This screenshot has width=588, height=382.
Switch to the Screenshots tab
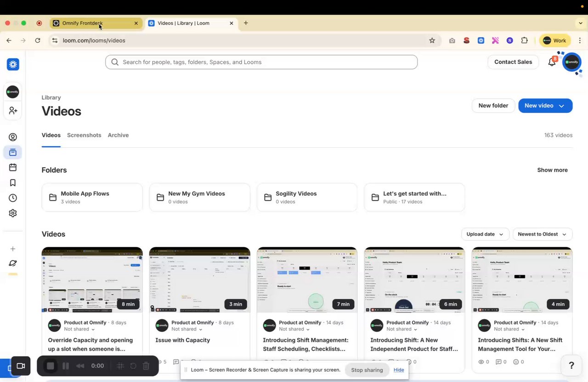(x=84, y=135)
